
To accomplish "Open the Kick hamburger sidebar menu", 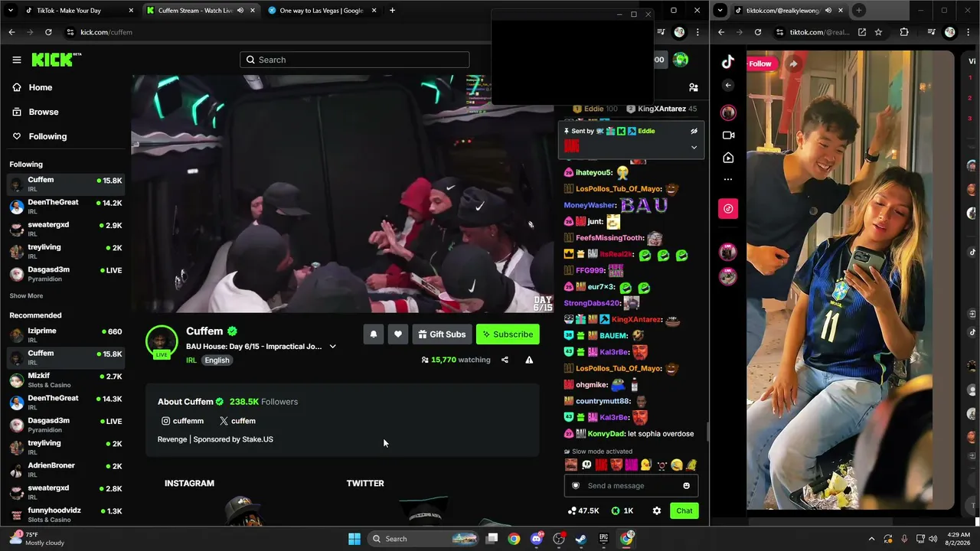I will (x=17, y=60).
